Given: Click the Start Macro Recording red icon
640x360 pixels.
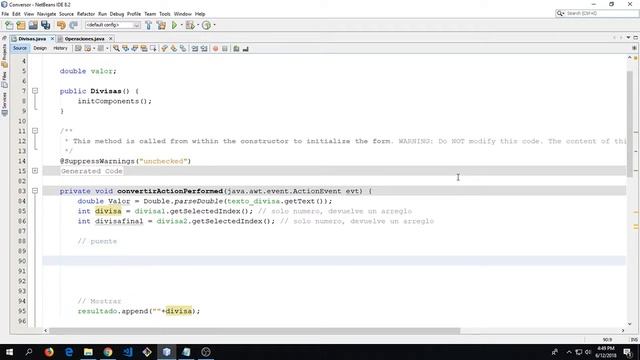Looking at the screenshot, I should tap(216, 49).
